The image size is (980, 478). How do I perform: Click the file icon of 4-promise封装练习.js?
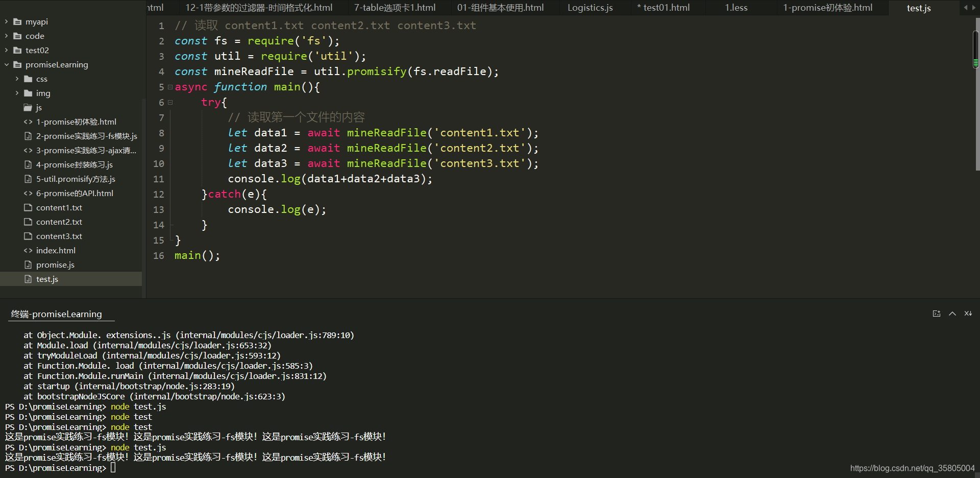point(28,164)
